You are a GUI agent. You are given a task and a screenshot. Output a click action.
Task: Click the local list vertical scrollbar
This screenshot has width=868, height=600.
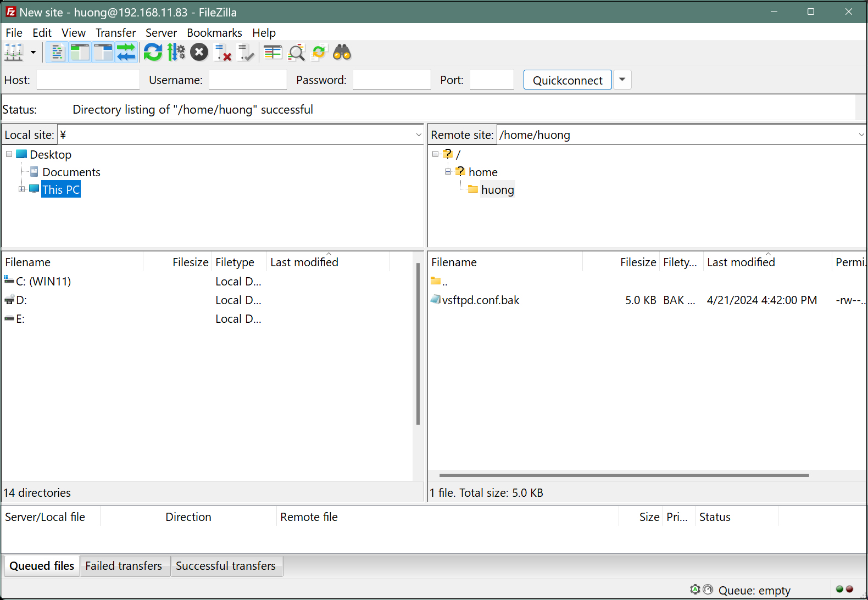(418, 344)
